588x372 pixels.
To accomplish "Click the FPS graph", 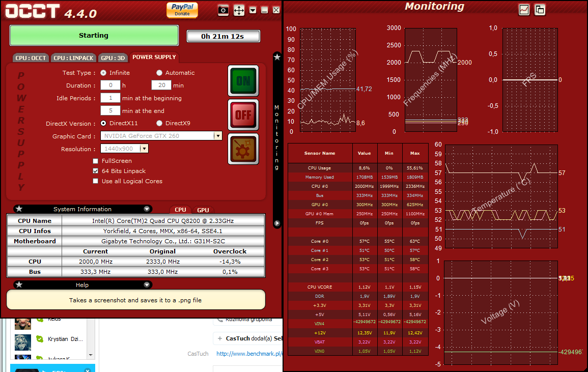I will click(530, 80).
